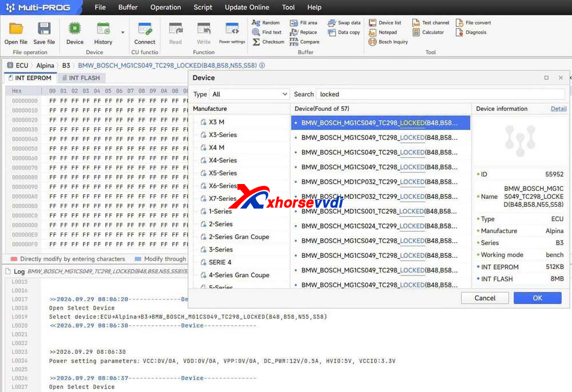Click the Write function icon
Viewport: 572px width, 392px height.
click(204, 29)
